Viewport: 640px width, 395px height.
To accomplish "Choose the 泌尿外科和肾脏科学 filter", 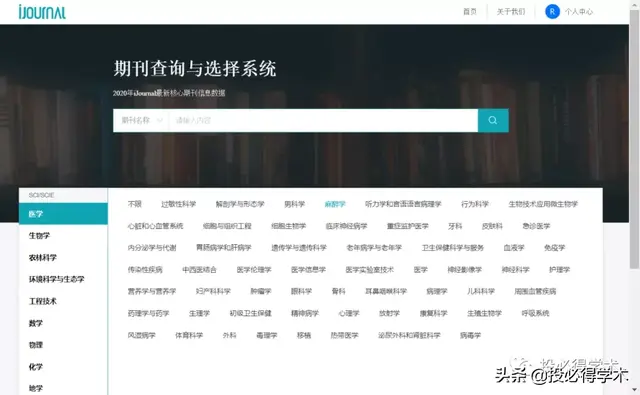I will pyautogui.click(x=409, y=335).
